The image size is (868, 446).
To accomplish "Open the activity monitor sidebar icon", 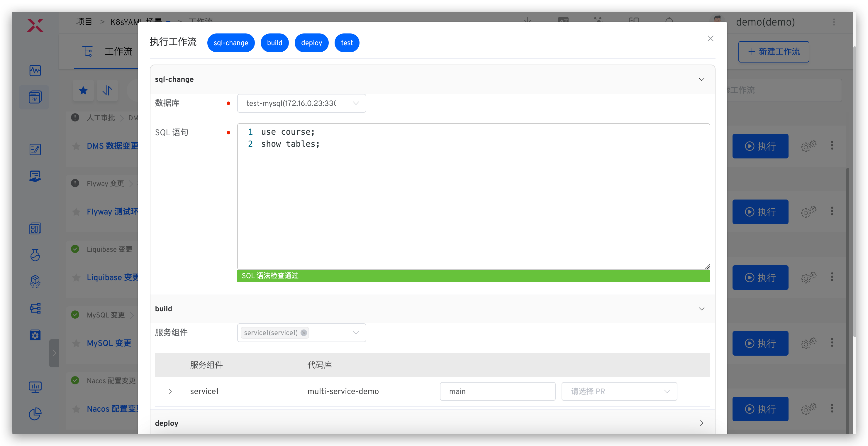I will point(35,70).
